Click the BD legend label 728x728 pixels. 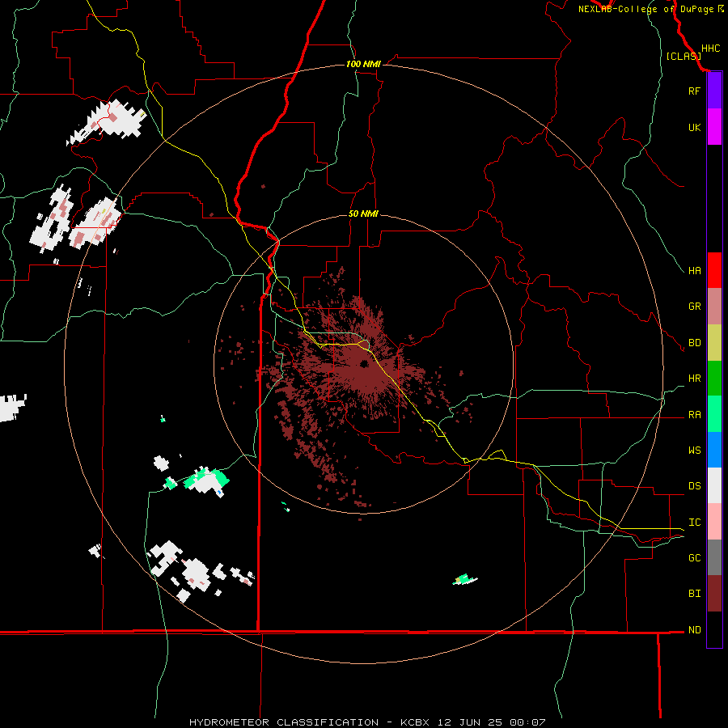694,343
